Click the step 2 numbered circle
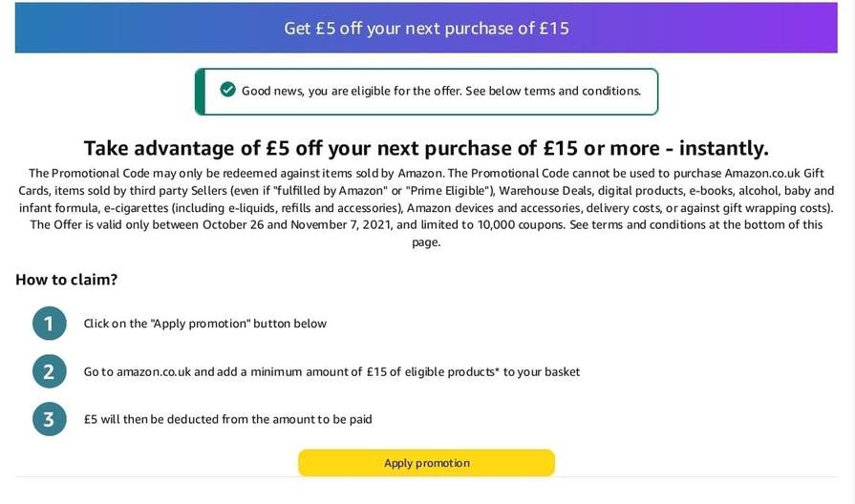This screenshot has width=855, height=504. tap(49, 371)
